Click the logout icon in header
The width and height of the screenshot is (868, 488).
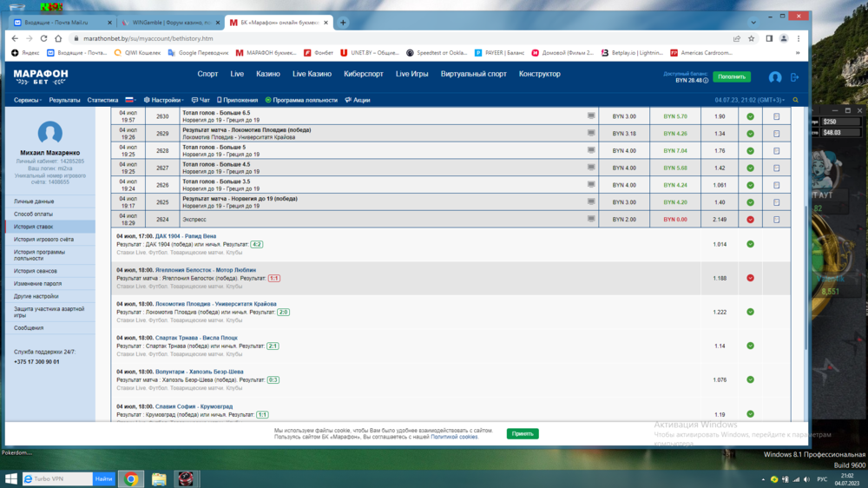pos(794,77)
